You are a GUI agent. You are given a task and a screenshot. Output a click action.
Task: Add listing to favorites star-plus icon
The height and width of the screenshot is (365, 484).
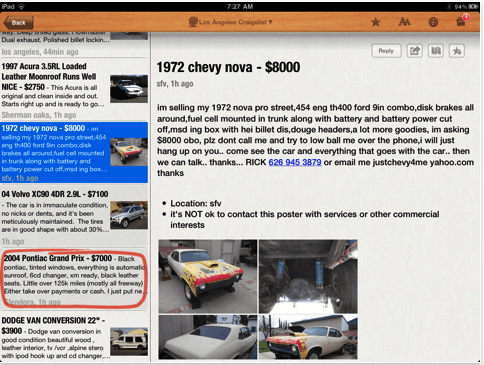pos(457,51)
